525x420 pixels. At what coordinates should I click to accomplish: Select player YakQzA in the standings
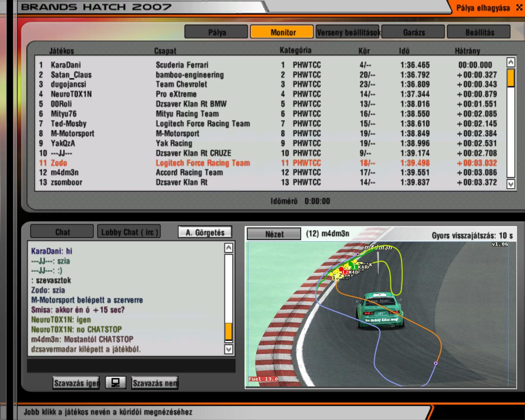click(63, 143)
